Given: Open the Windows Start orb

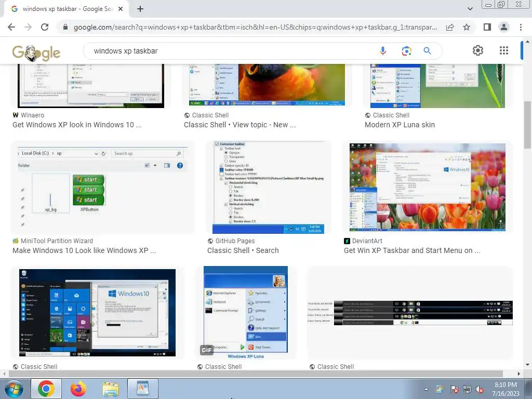Looking at the screenshot, I should tap(14, 389).
